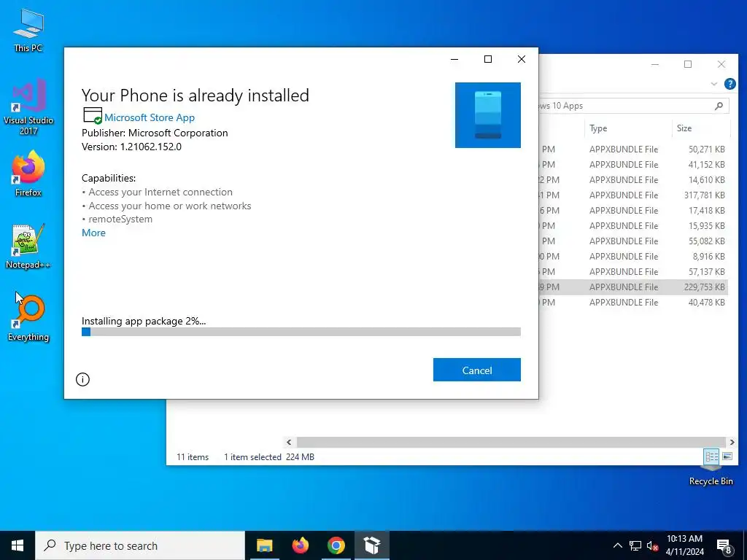Open Chrome from the taskbar
Viewport: 747px width, 560px height.
coord(336,545)
